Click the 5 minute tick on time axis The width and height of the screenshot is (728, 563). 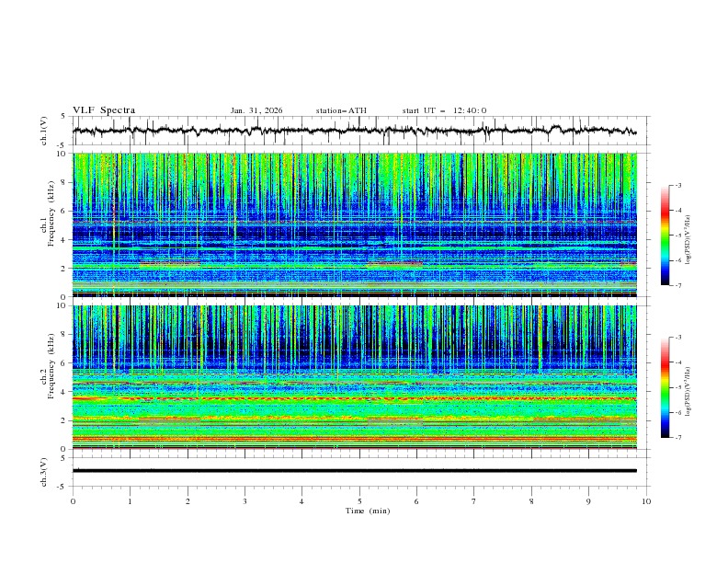click(x=359, y=500)
